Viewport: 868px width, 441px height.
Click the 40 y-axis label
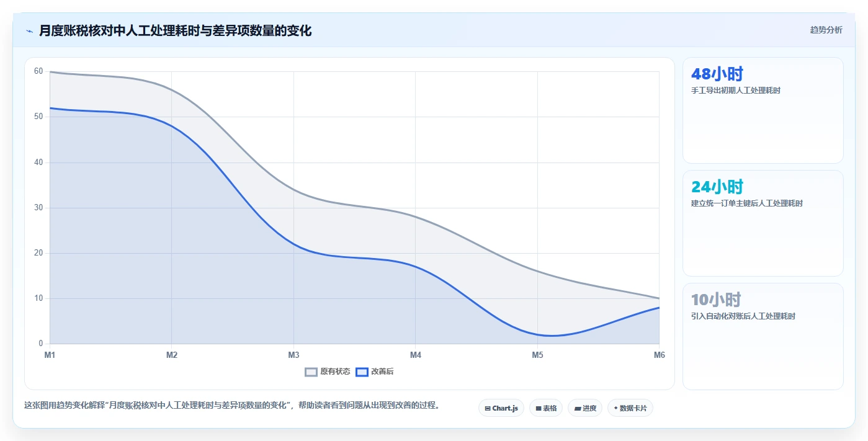tap(38, 163)
